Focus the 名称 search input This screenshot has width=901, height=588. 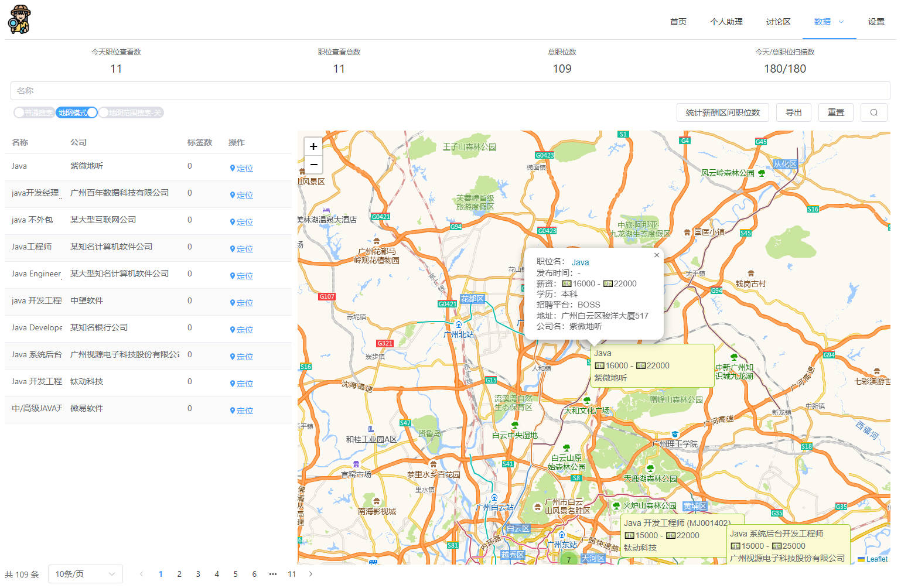tap(450, 91)
